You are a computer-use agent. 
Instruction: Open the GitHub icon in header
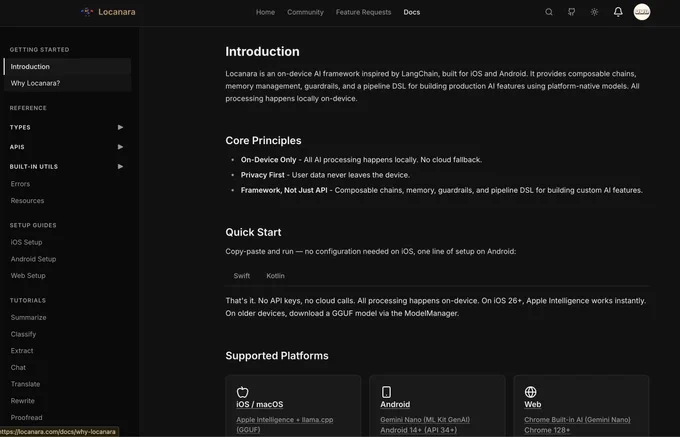coord(572,12)
